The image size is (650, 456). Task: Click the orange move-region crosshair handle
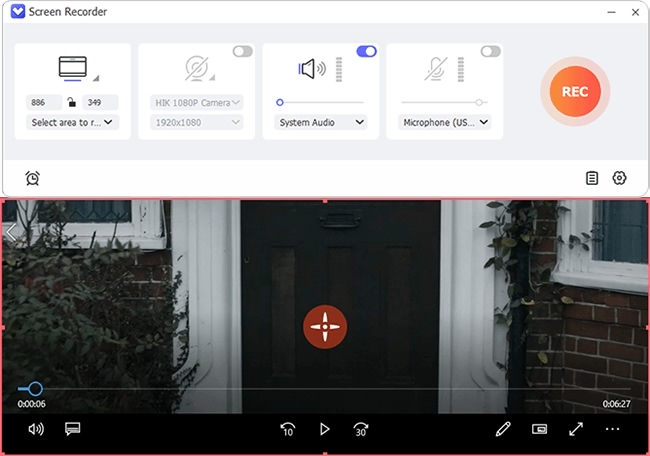[x=325, y=327]
